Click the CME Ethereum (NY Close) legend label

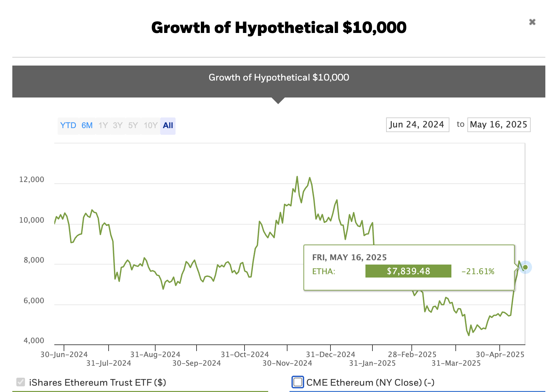click(x=370, y=382)
